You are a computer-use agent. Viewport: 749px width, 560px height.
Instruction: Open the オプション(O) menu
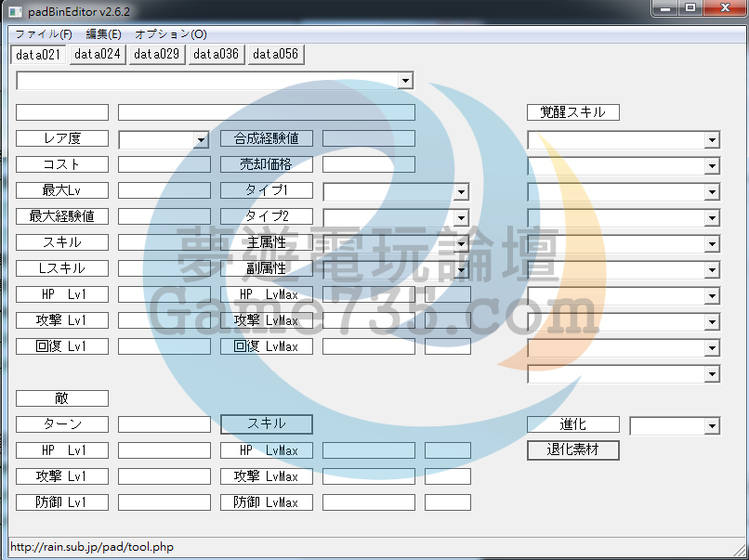pos(171,33)
